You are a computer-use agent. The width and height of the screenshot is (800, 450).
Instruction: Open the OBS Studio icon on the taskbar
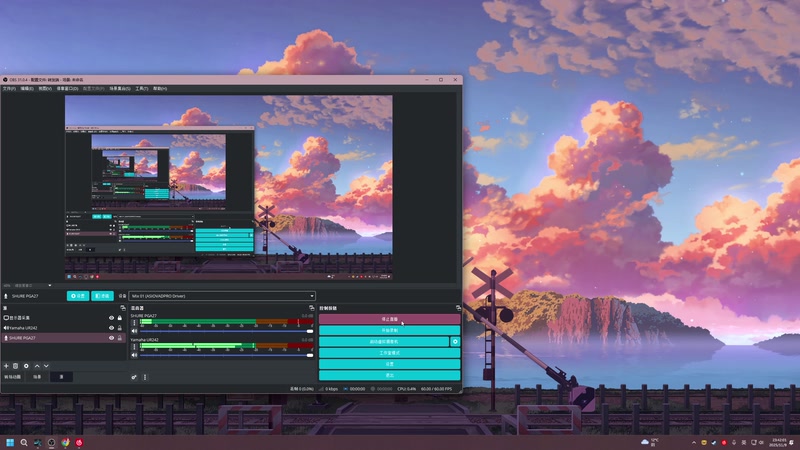[x=52, y=442]
